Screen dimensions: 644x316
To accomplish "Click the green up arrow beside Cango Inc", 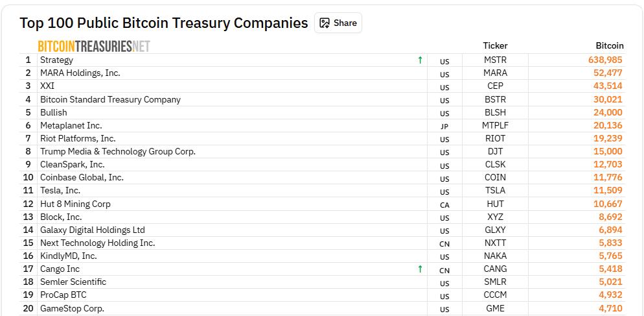I will [420, 269].
